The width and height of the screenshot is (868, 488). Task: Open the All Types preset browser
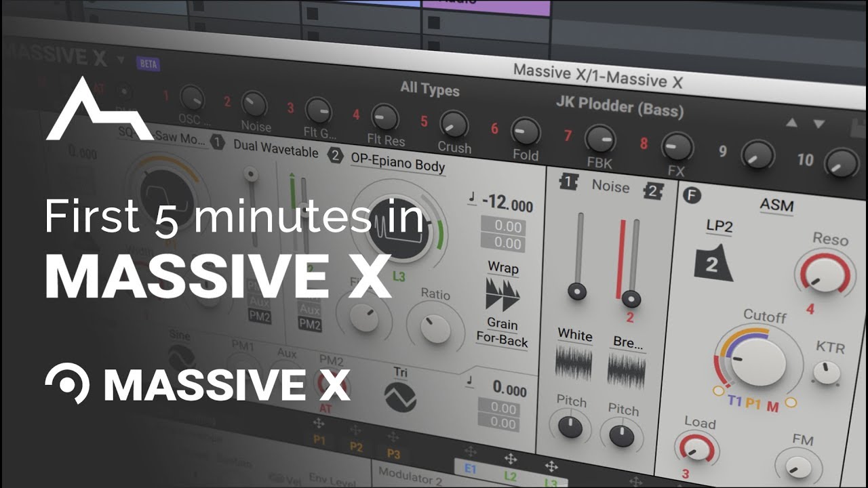click(431, 90)
